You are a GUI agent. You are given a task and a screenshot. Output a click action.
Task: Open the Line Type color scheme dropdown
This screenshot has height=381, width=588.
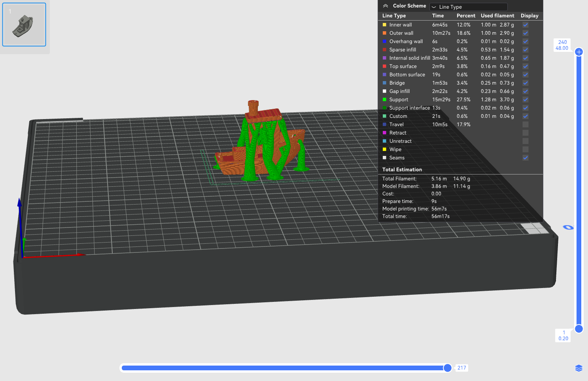pos(468,7)
